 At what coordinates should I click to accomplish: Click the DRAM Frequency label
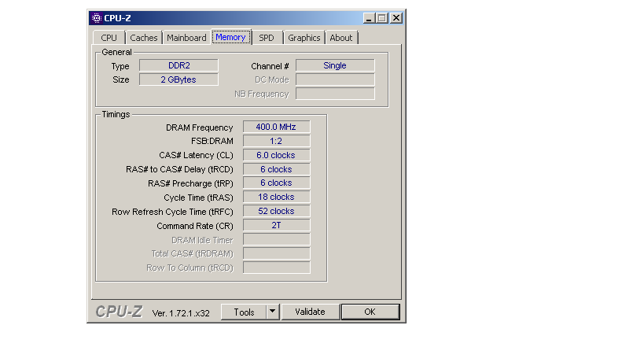tap(199, 127)
